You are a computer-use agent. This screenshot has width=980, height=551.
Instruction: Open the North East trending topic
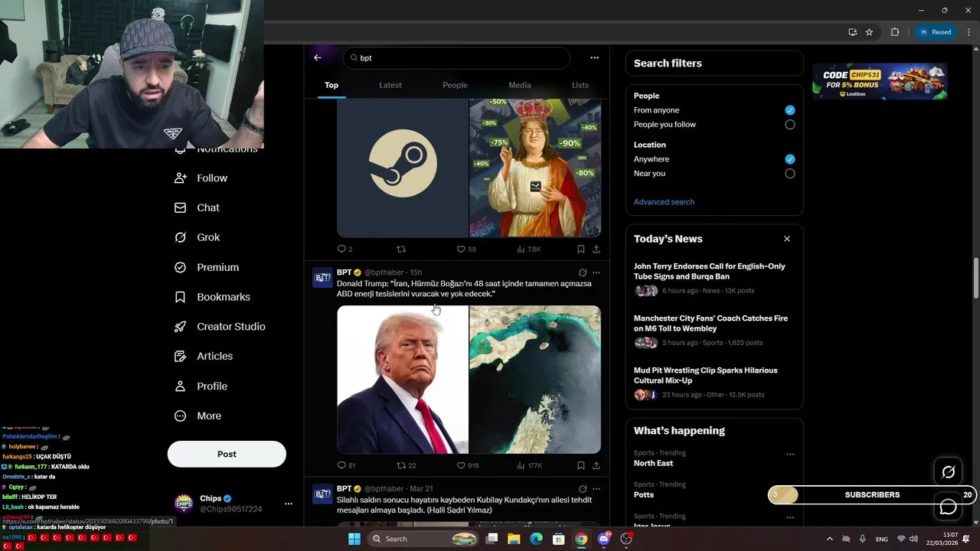(x=653, y=463)
